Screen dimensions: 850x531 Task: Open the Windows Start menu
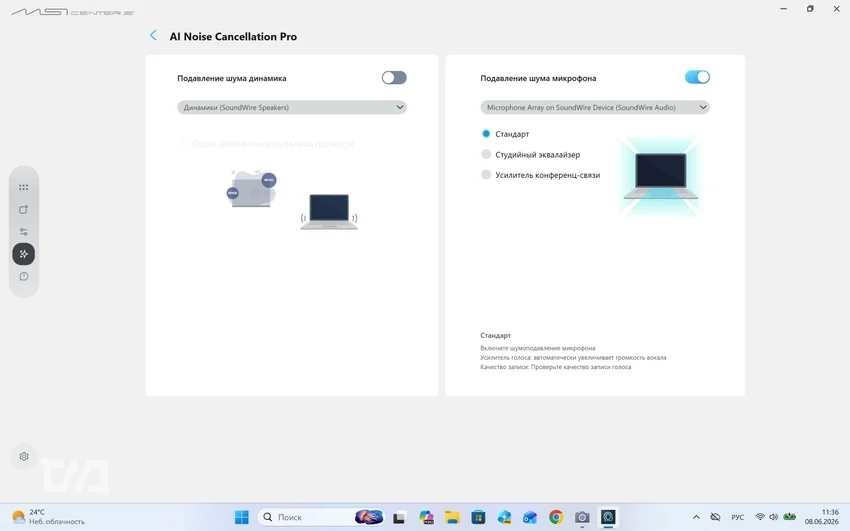click(x=242, y=517)
